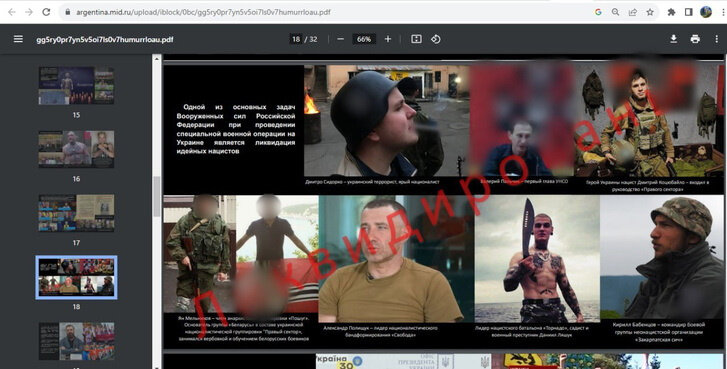Click caption about Александр Полищук
The width and height of the screenshot is (727, 369).
[380, 331]
